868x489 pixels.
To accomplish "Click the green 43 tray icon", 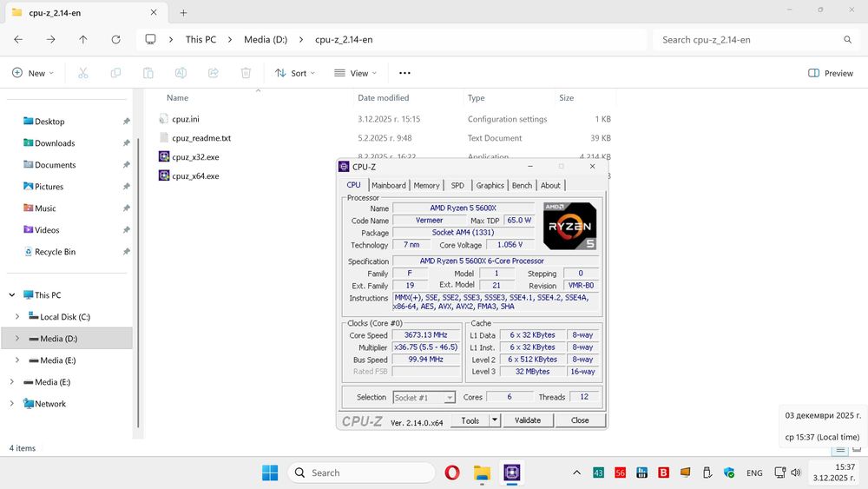I will (598, 473).
